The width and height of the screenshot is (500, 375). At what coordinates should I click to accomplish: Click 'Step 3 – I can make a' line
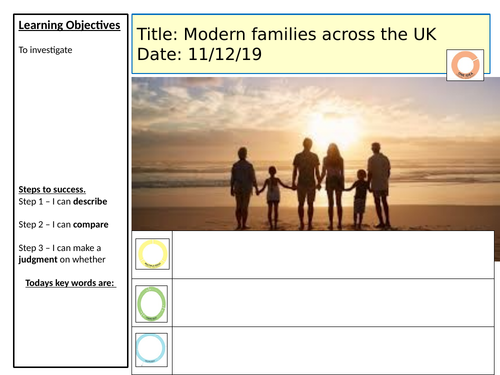(x=60, y=248)
